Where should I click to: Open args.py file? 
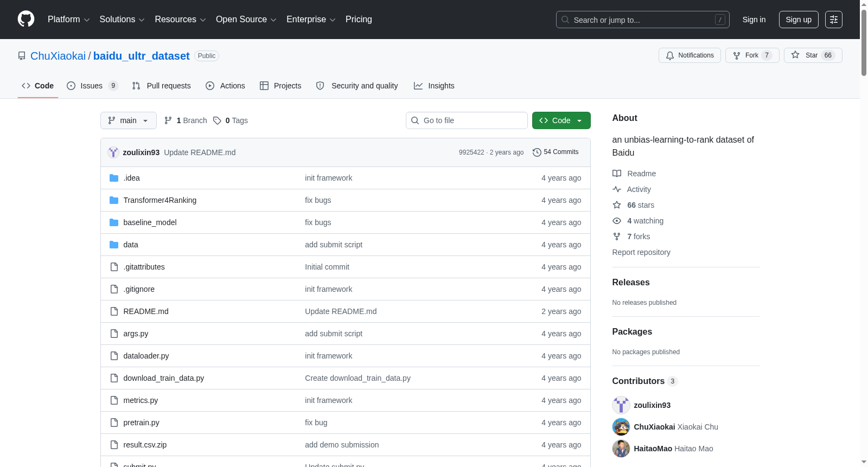tap(136, 334)
